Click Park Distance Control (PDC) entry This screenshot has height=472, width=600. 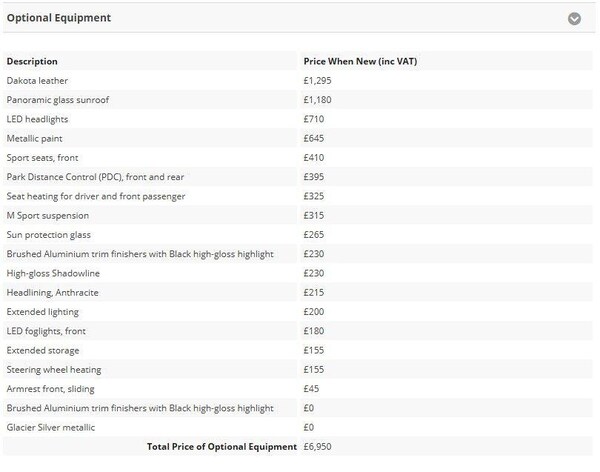95,177
